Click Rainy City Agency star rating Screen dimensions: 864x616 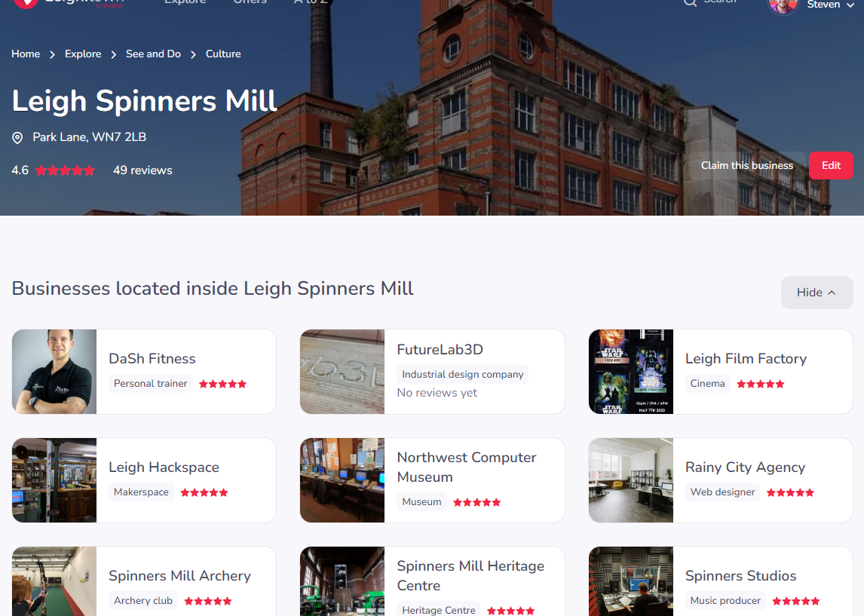[x=791, y=492]
